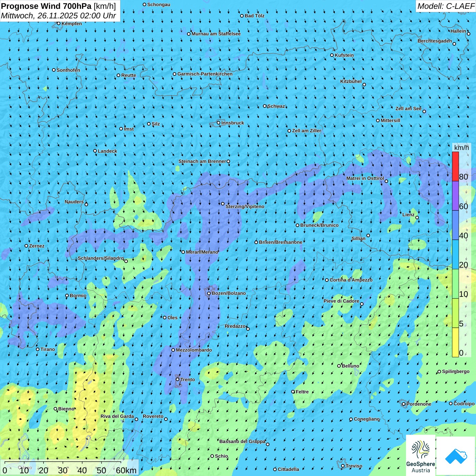Select the Treviso city marker
Screen dimensions: 476x476
[343, 466]
